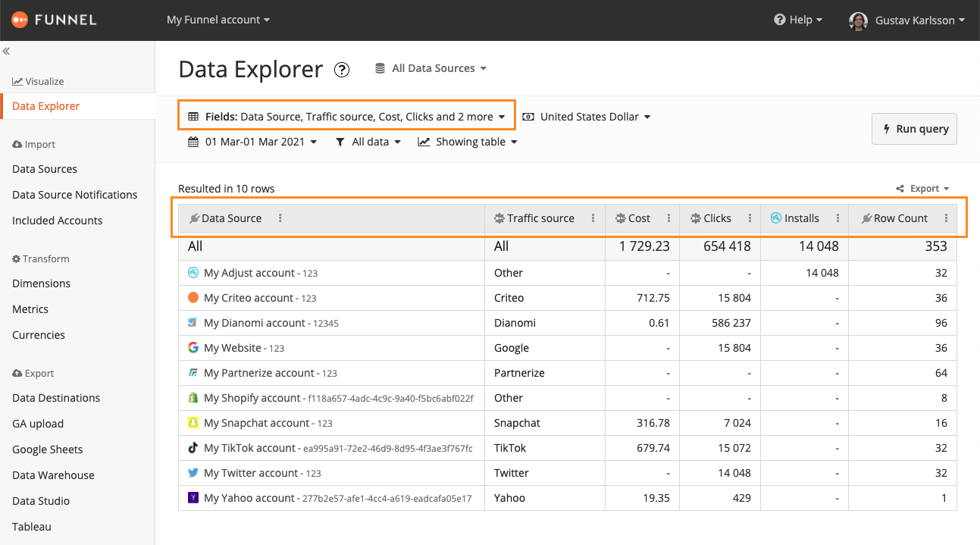The height and width of the screenshot is (545, 980).
Task: Open Data Destinations
Action: 56,398
